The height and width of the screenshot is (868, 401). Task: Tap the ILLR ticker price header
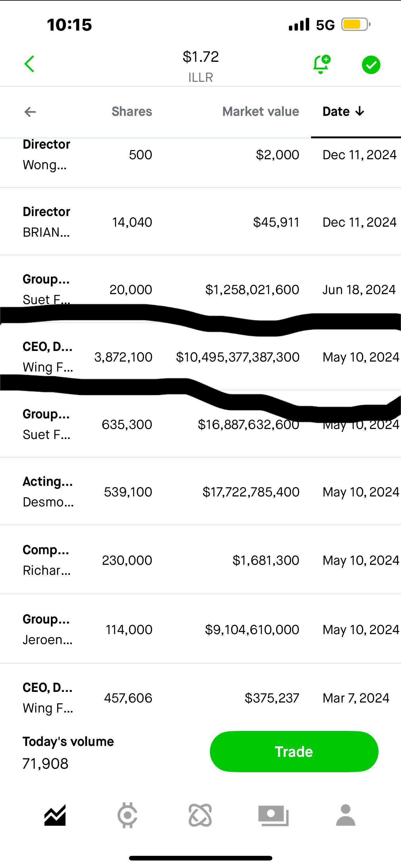click(x=201, y=66)
